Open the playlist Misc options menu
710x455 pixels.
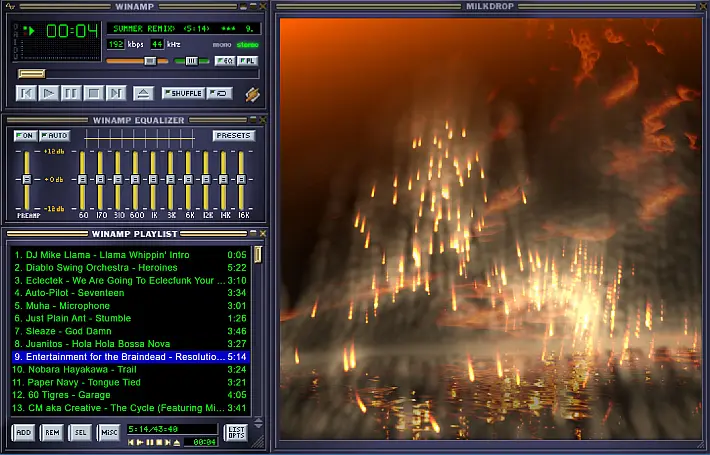(x=109, y=432)
